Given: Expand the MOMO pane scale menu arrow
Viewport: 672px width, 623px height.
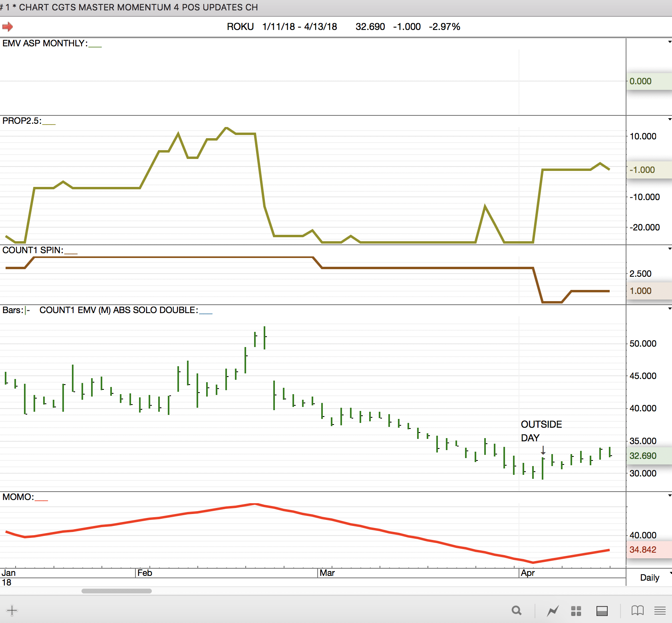Looking at the screenshot, I should click(670, 496).
